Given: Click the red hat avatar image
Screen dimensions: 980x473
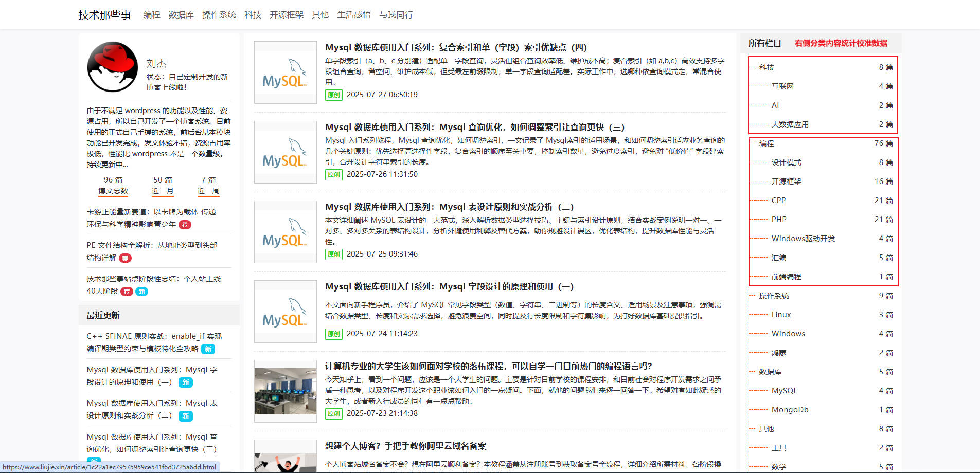Looking at the screenshot, I should click(113, 67).
